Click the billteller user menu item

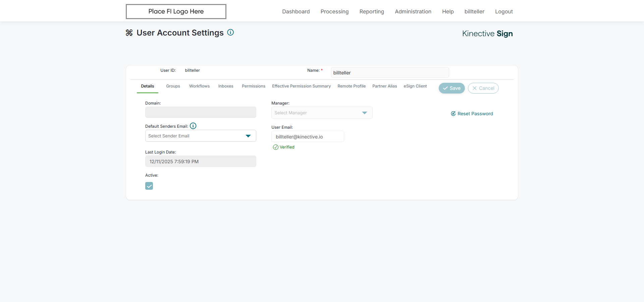474,11
